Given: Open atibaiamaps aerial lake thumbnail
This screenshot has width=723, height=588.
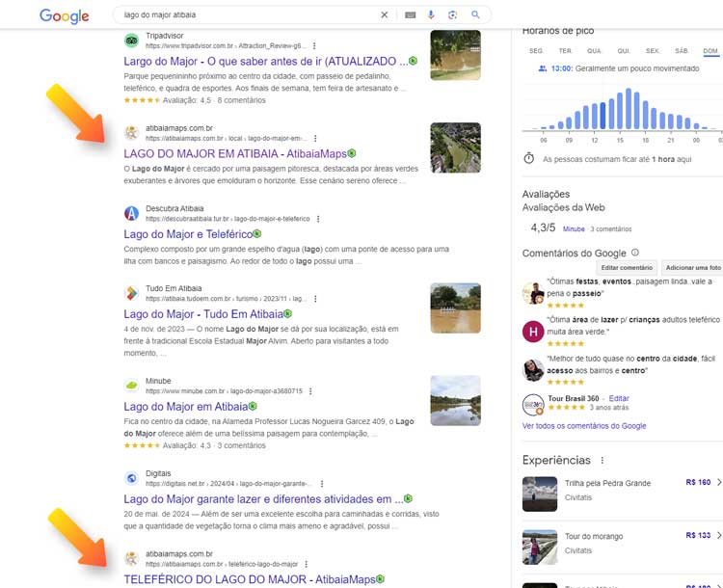Looking at the screenshot, I should (456, 147).
